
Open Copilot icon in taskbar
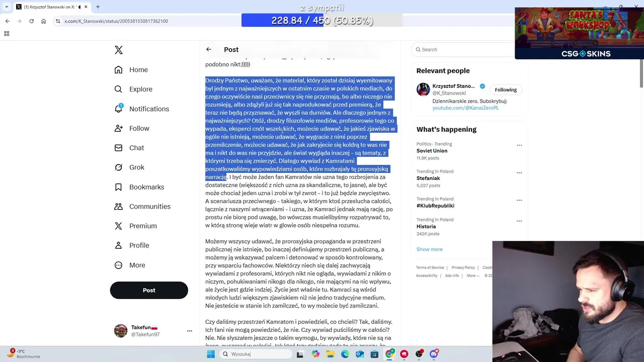tap(315, 354)
